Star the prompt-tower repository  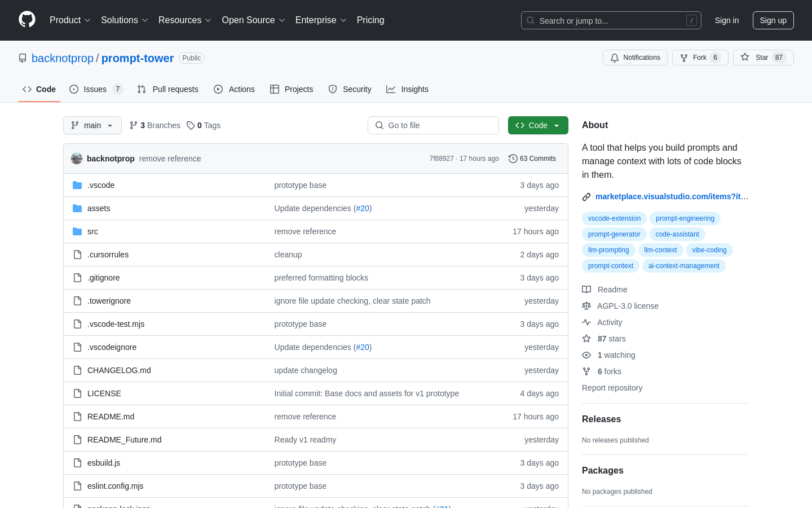[763, 58]
